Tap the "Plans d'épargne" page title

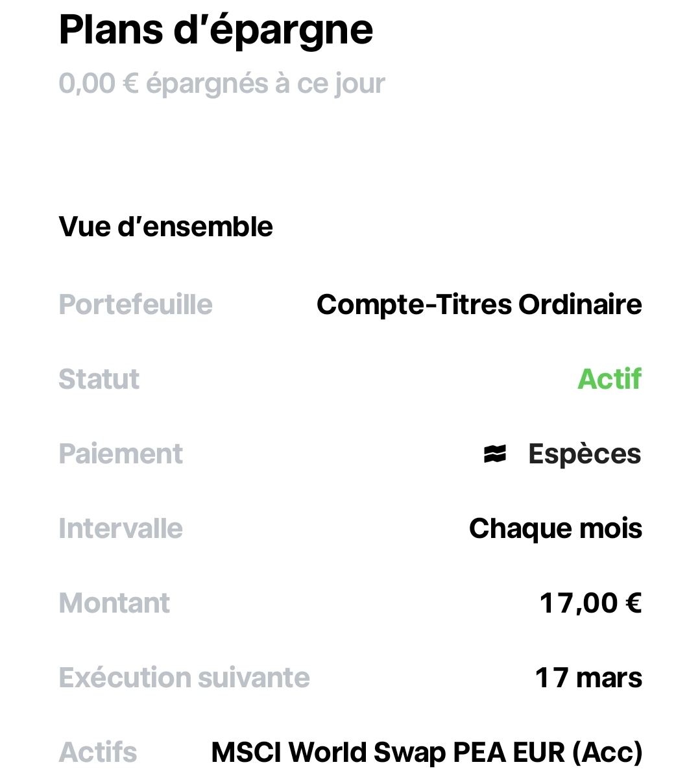pos(215,30)
